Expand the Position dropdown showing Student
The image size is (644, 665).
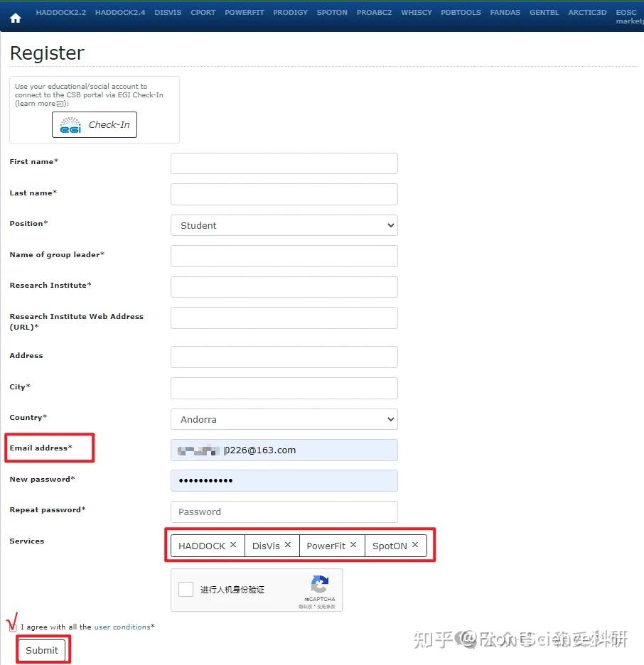coord(284,225)
